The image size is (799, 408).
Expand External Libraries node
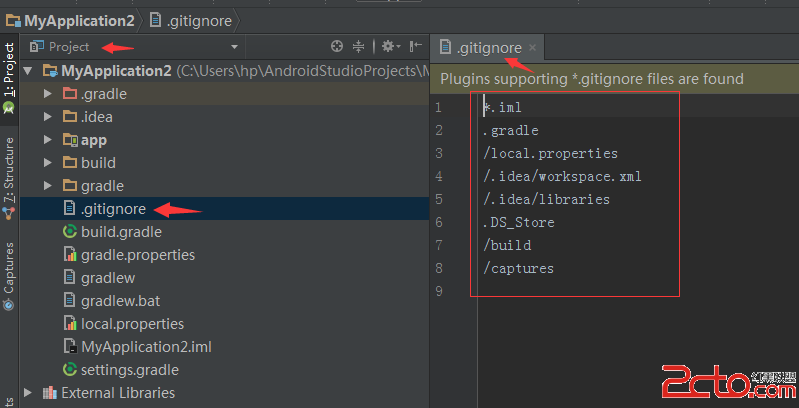click(x=28, y=393)
